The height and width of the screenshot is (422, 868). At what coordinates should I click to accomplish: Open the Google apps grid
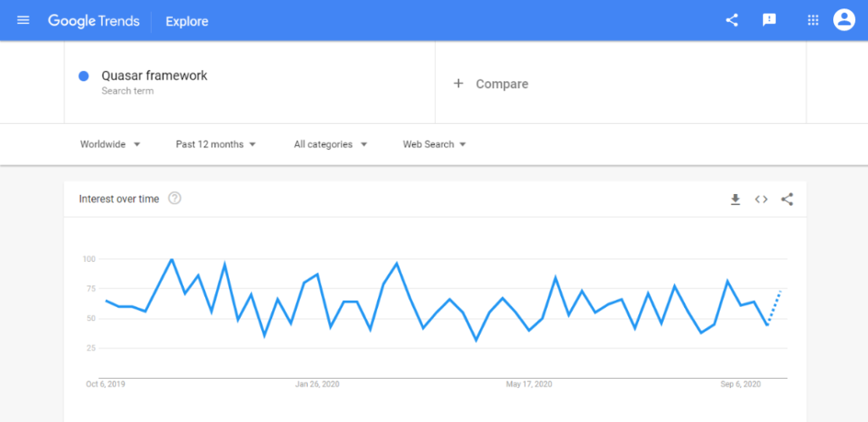[x=813, y=20]
